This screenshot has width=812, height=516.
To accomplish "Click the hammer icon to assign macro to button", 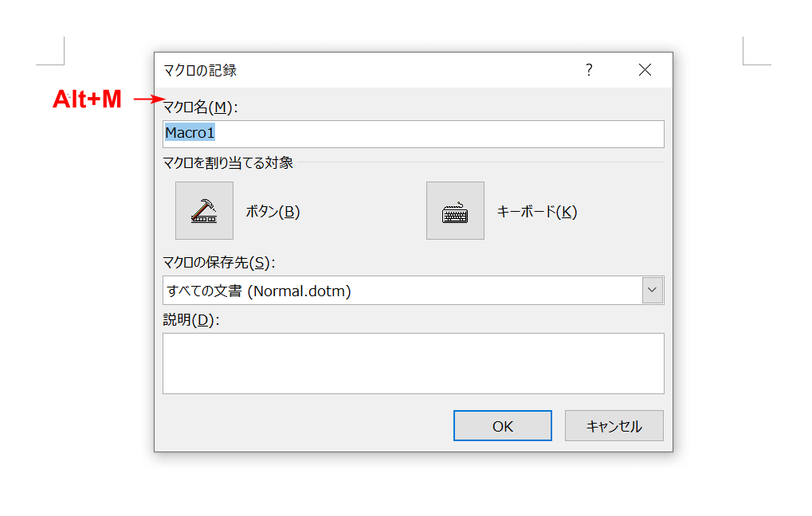I will 204,211.
